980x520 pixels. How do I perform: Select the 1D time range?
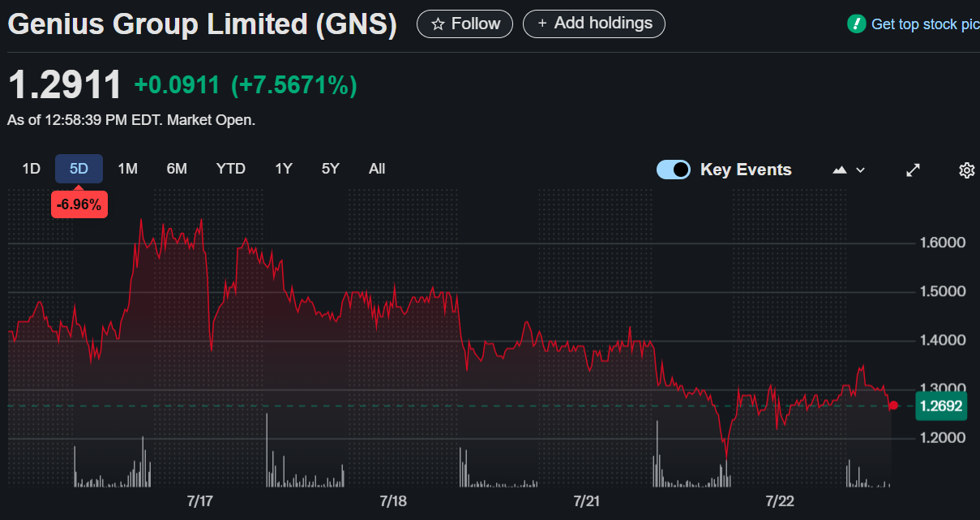coord(31,169)
